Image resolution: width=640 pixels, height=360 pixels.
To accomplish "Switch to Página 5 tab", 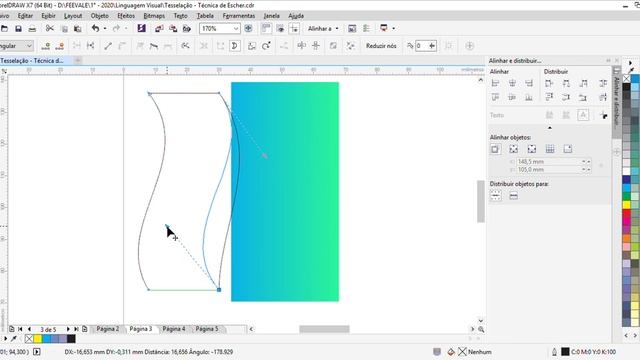I will [207, 329].
